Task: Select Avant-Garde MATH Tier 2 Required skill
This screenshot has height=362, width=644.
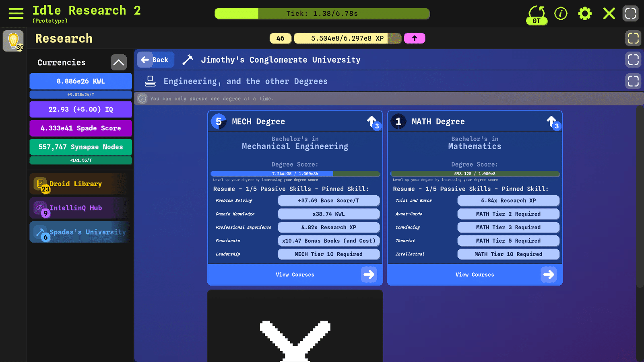Action: click(509, 214)
